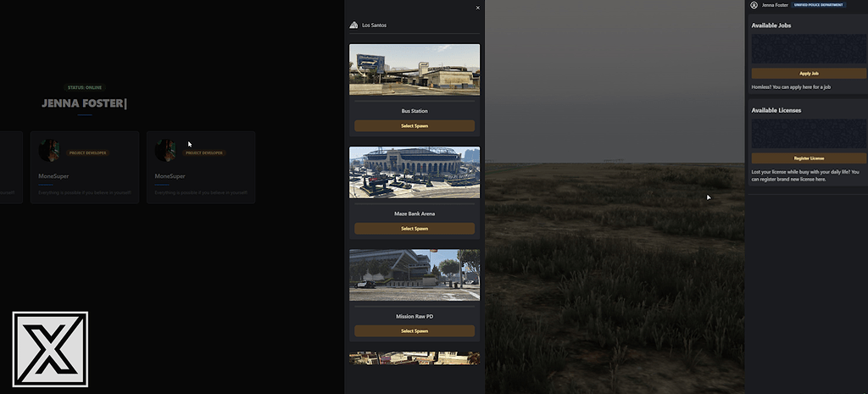
Task: Click the Unified Police Department badge
Action: (819, 5)
